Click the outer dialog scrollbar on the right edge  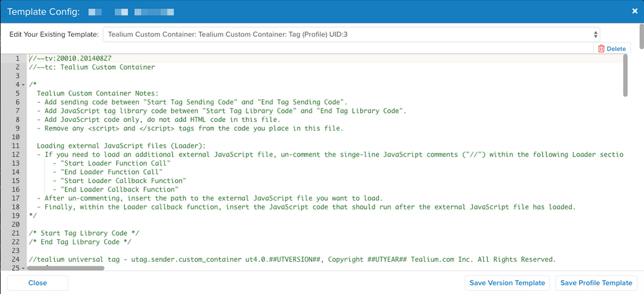[x=640, y=39]
